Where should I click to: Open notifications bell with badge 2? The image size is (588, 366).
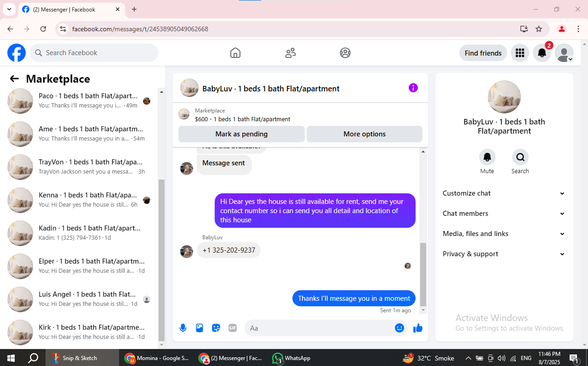(x=542, y=53)
